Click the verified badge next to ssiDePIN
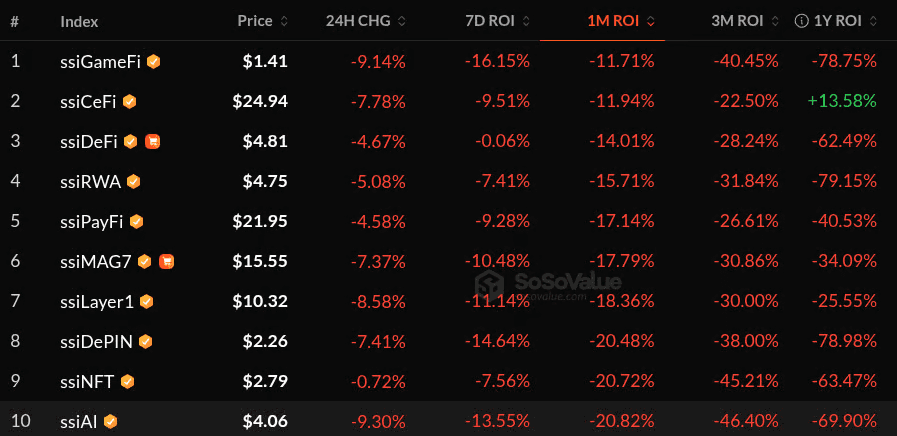Screen dimensions: 897x436 [146, 341]
